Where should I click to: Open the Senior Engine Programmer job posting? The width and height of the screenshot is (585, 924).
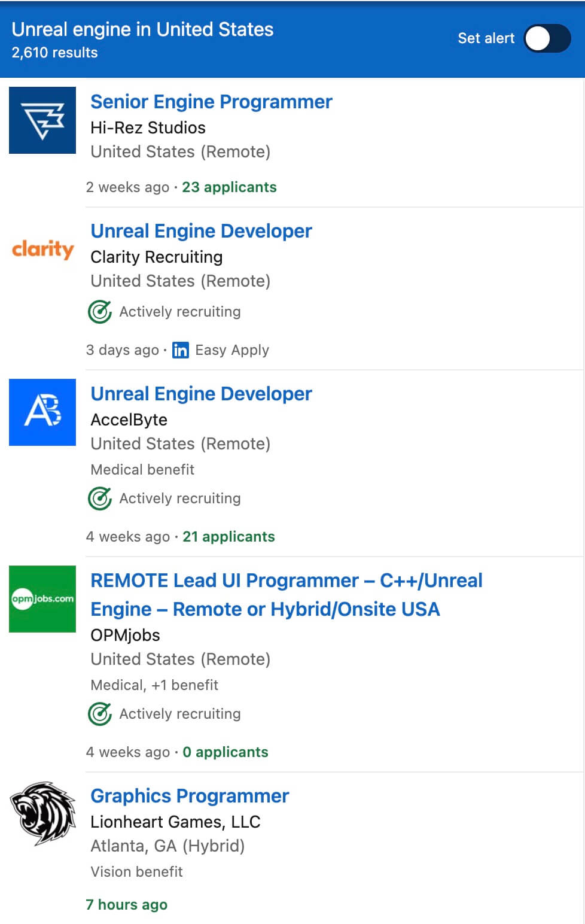point(211,102)
